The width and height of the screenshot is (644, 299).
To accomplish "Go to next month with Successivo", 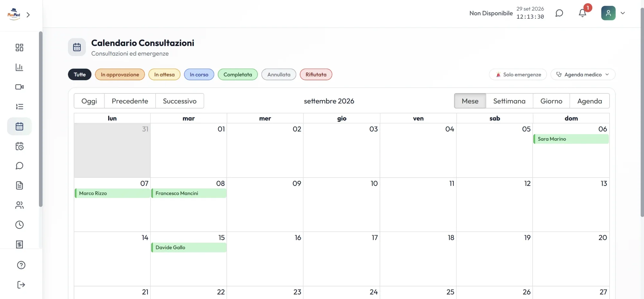I will tap(180, 101).
